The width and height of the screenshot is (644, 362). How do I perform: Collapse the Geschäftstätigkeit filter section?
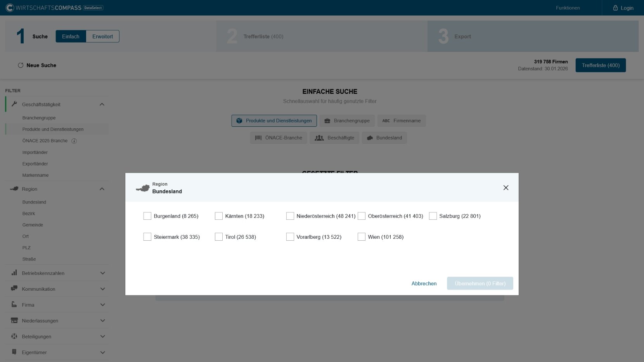tap(102, 104)
